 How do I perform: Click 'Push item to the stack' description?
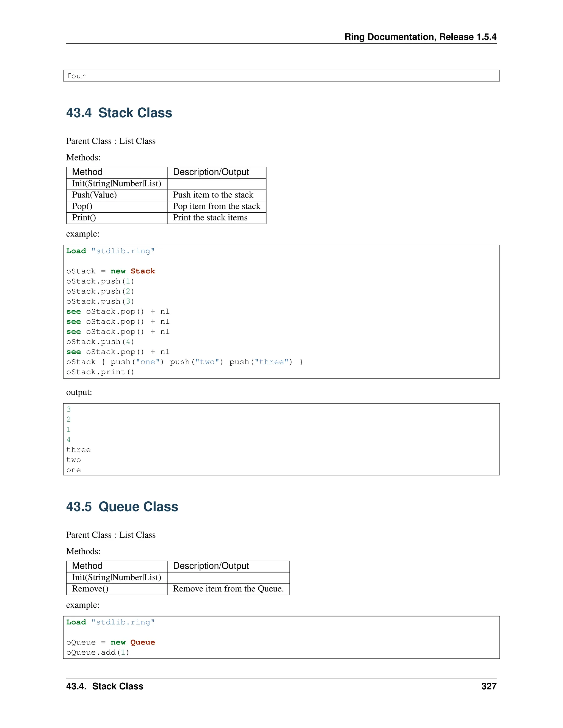point(213,195)
